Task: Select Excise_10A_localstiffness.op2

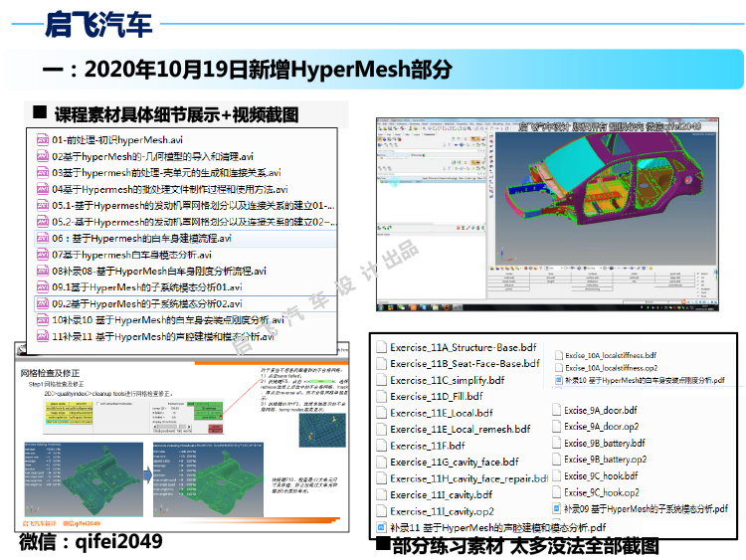Action: point(612,368)
